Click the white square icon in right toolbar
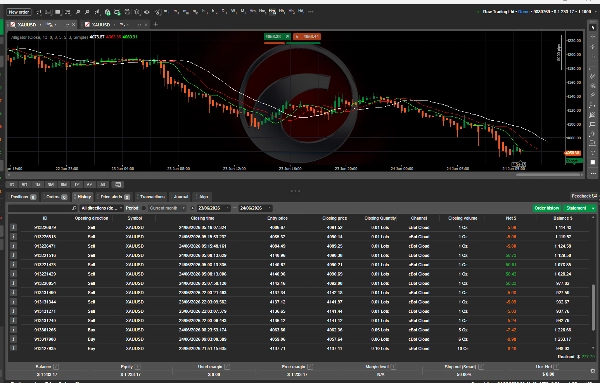Image resolution: width=600 pixels, height=383 pixels. [x=593, y=162]
